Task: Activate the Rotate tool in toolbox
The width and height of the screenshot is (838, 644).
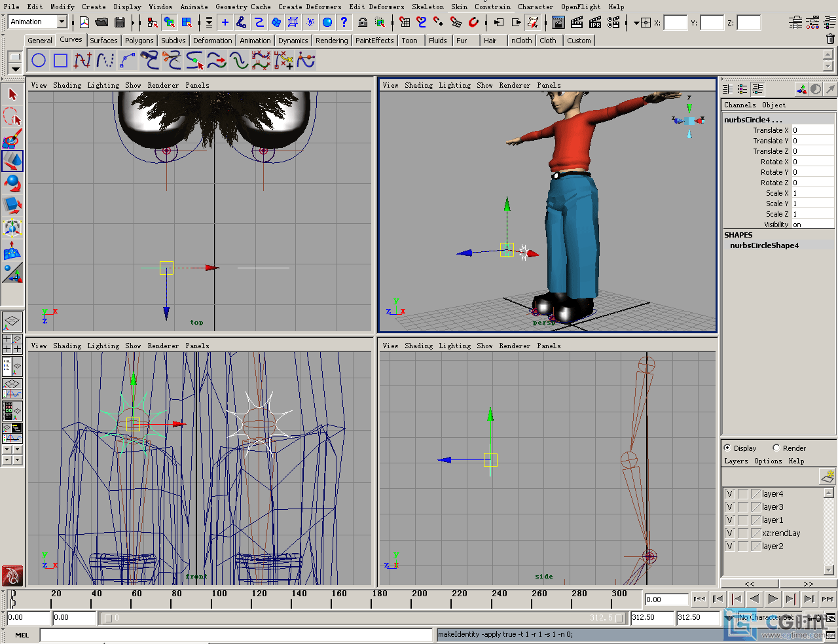Action: (12, 183)
